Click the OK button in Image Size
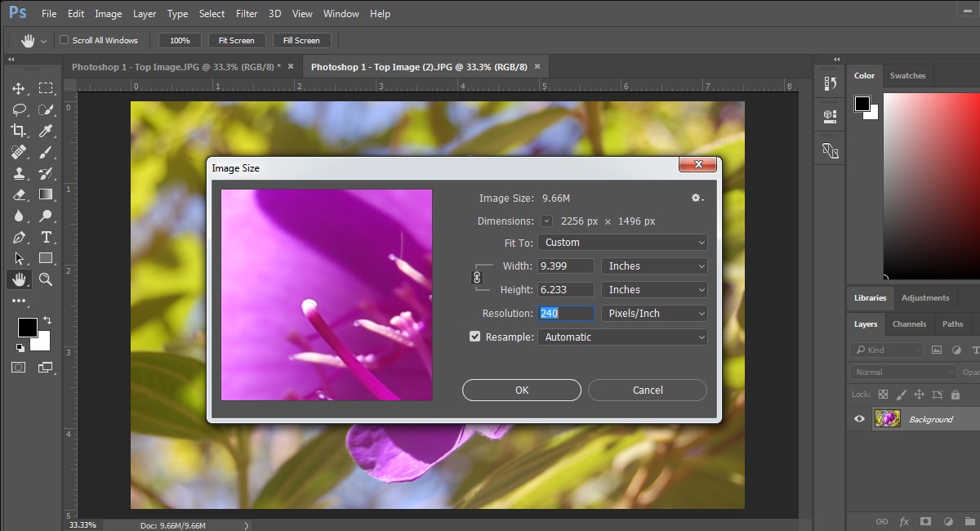This screenshot has height=531, width=980. [522, 390]
